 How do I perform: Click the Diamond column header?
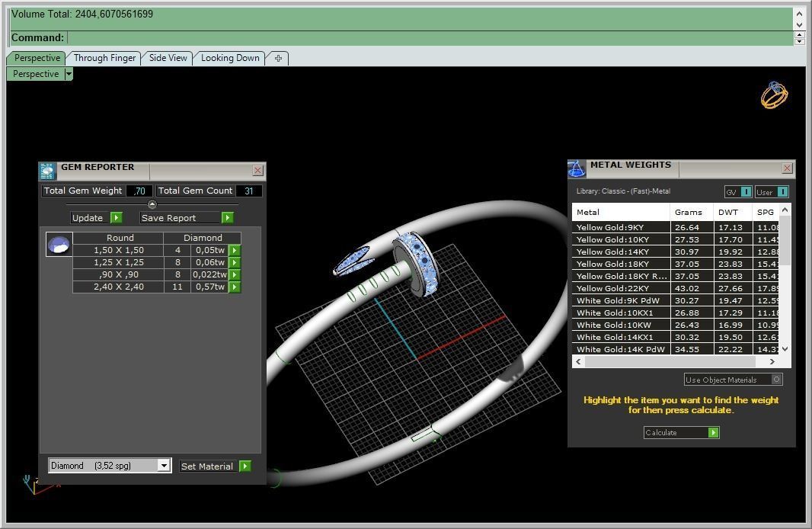pyautogui.click(x=203, y=238)
